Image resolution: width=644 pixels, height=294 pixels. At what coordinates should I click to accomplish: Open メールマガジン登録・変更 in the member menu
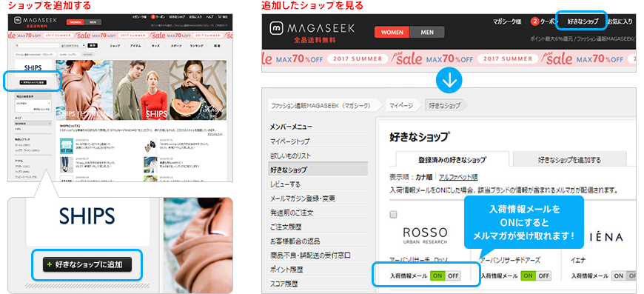(x=302, y=198)
